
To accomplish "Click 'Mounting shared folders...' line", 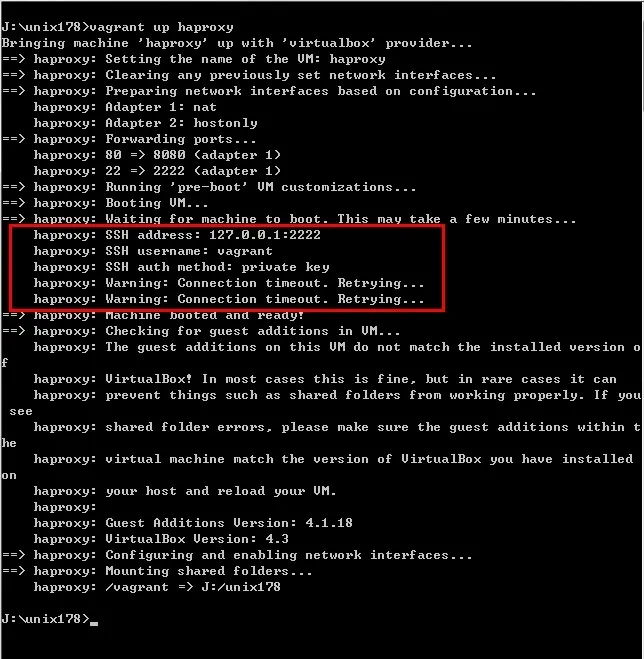I will click(157, 571).
